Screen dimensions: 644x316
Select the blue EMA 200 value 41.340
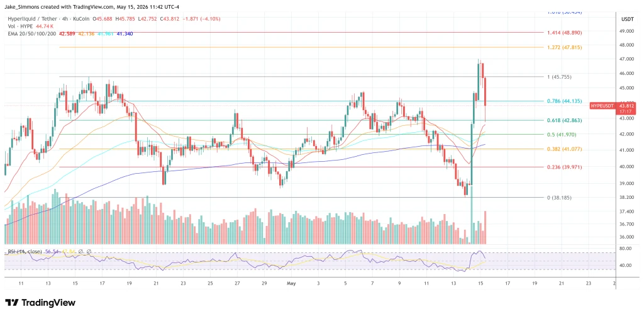[125, 33]
